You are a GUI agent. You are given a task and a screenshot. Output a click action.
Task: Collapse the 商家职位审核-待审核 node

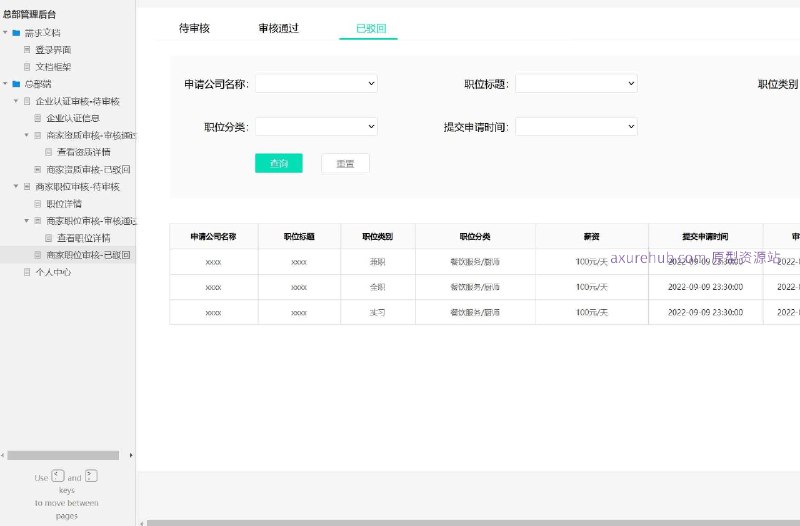tap(16, 186)
